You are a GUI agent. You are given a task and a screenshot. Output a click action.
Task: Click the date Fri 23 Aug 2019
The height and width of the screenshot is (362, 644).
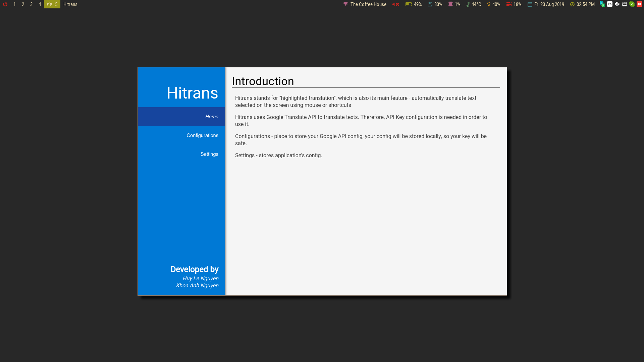coord(549,4)
